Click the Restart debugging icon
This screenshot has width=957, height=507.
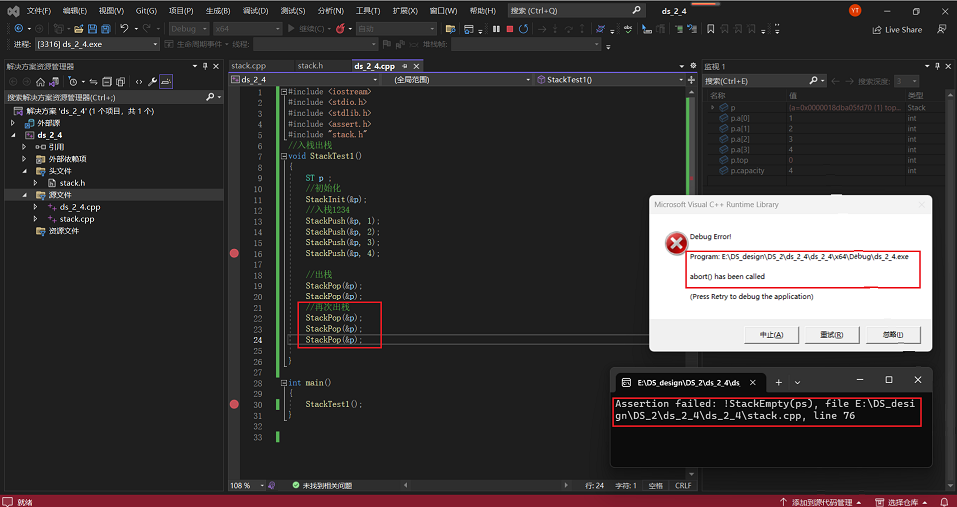[524, 29]
